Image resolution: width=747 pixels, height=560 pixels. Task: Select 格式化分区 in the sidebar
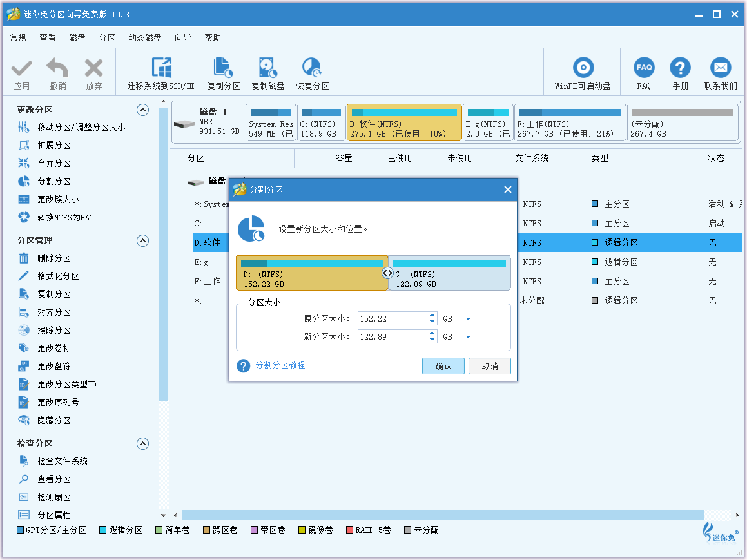58,276
